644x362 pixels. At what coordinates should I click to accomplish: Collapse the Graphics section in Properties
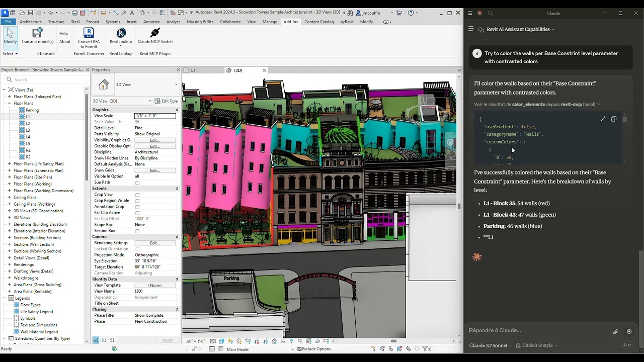coord(177,110)
